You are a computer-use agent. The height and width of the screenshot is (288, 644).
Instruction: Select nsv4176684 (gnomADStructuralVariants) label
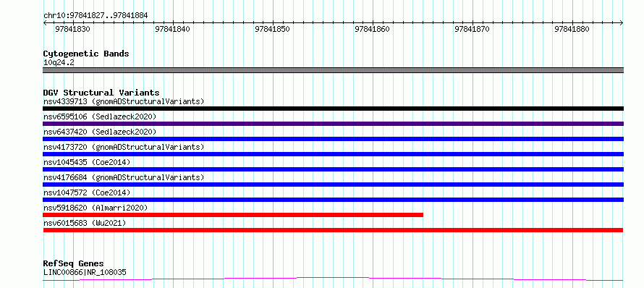(x=124, y=177)
